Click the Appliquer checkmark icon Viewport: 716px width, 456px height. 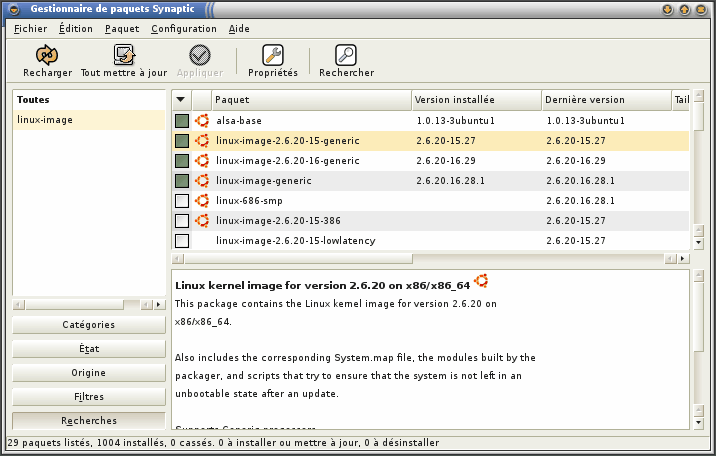[x=200, y=55]
